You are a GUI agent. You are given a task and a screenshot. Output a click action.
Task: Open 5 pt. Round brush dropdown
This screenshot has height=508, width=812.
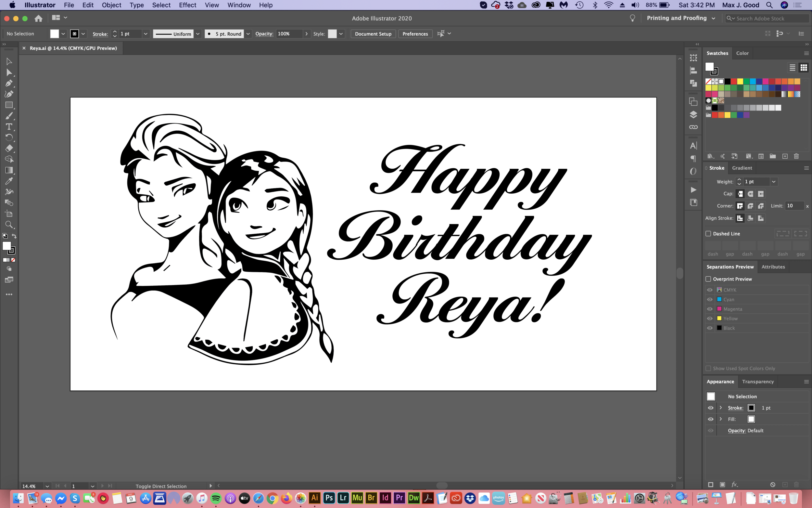(x=248, y=34)
